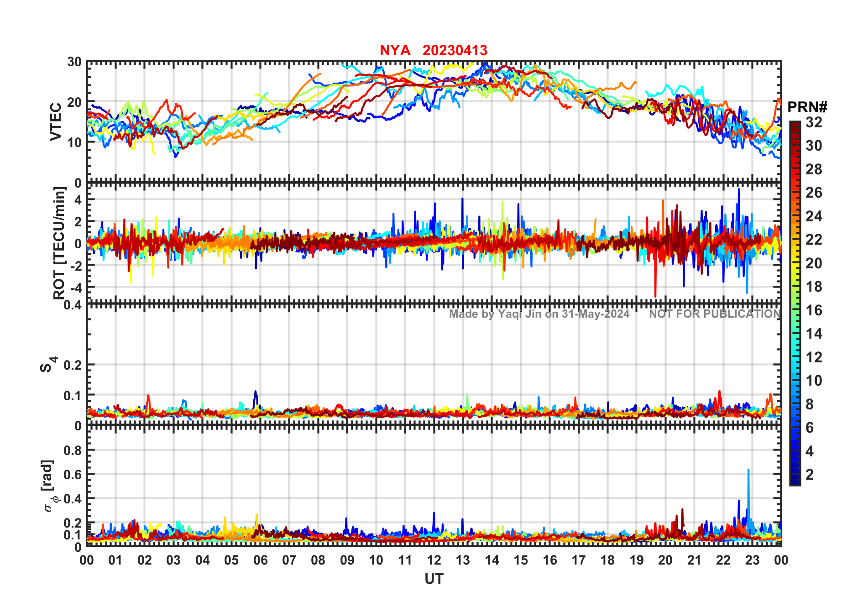Select colorbar tick label 32

814,122
